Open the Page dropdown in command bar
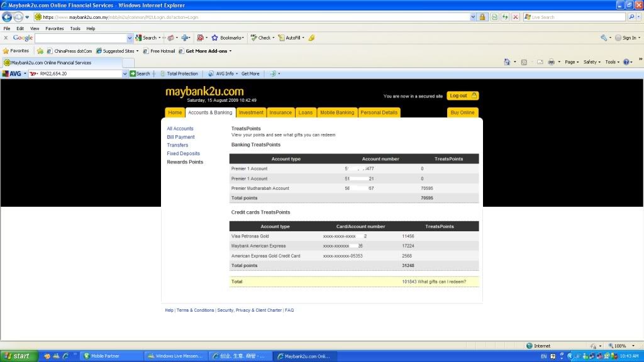The image size is (644, 362). pyautogui.click(x=571, y=62)
